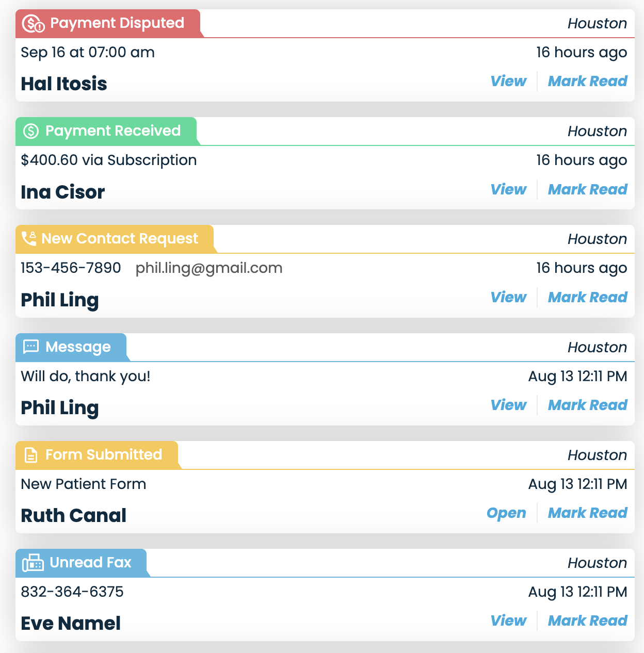View Phil Ling contact request

pyautogui.click(x=508, y=297)
